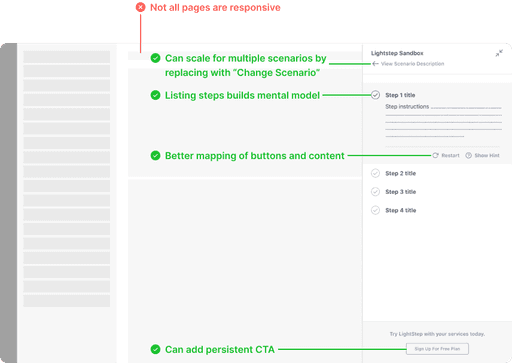Image resolution: width=512 pixels, height=363 pixels.
Task: Click the Restart circular arrow icon
Action: point(435,155)
